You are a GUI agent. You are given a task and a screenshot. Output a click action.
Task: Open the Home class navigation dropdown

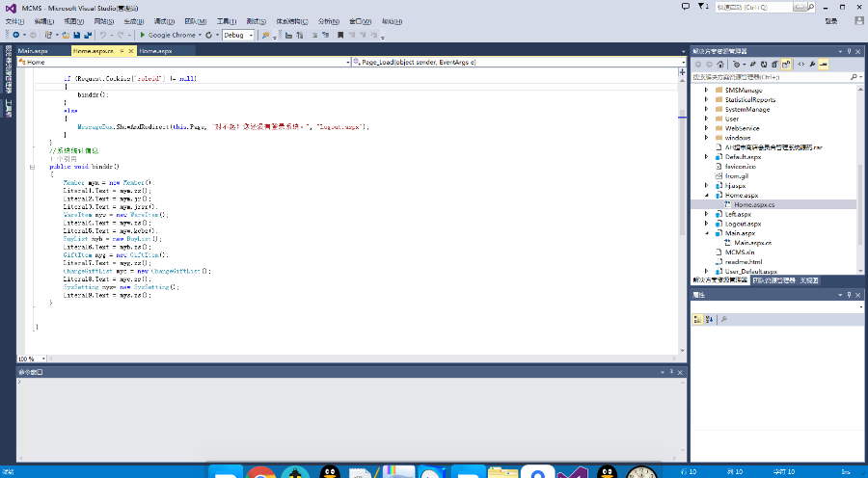(x=348, y=63)
